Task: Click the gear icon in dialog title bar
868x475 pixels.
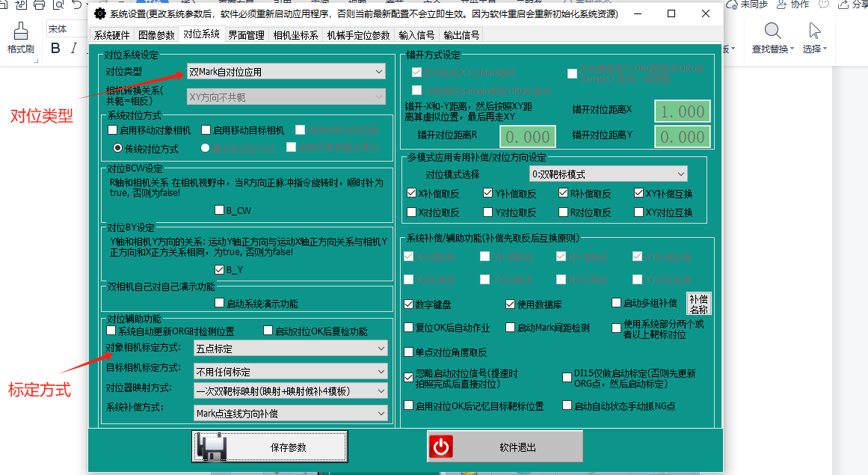Action: click(99, 13)
